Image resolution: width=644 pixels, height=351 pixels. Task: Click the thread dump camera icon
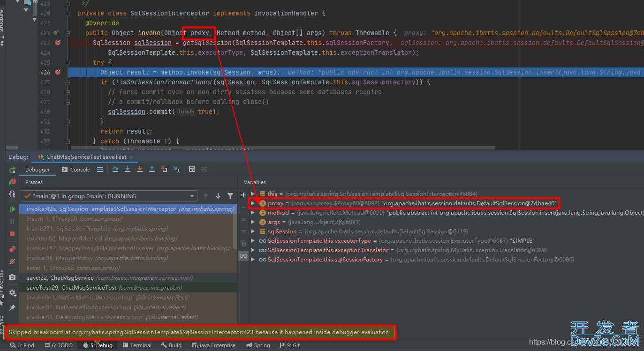(x=12, y=277)
